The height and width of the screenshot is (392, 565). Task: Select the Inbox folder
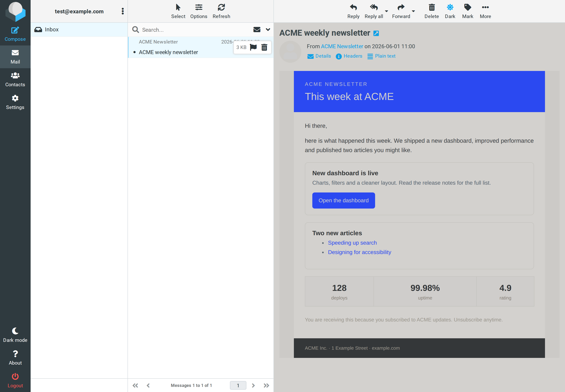(x=79, y=29)
